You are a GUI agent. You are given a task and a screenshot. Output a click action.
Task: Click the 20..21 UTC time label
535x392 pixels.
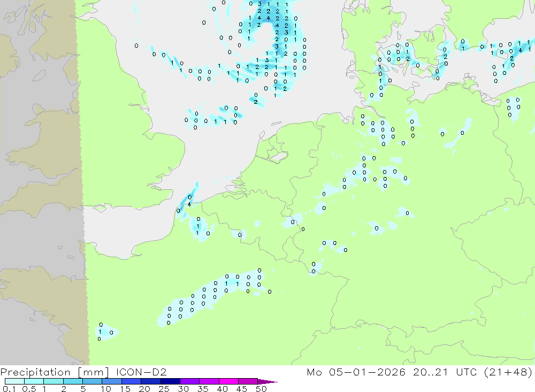445,372
